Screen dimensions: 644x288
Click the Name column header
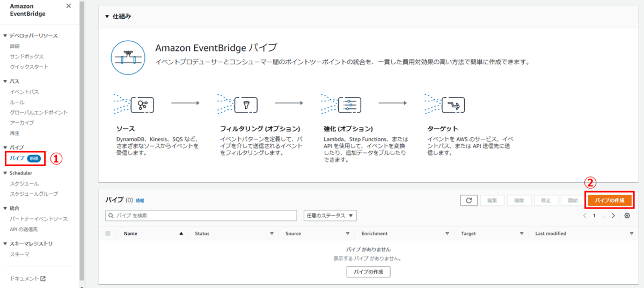click(x=130, y=234)
